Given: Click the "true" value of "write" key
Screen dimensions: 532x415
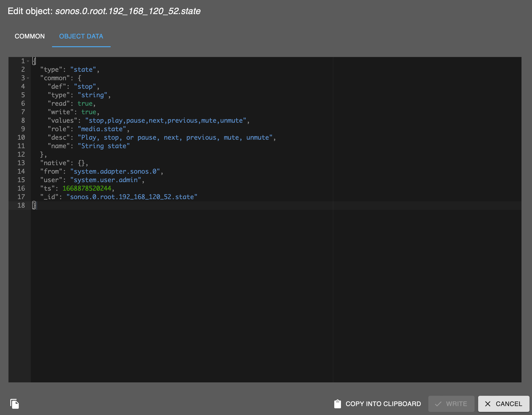Looking at the screenshot, I should (89, 112).
